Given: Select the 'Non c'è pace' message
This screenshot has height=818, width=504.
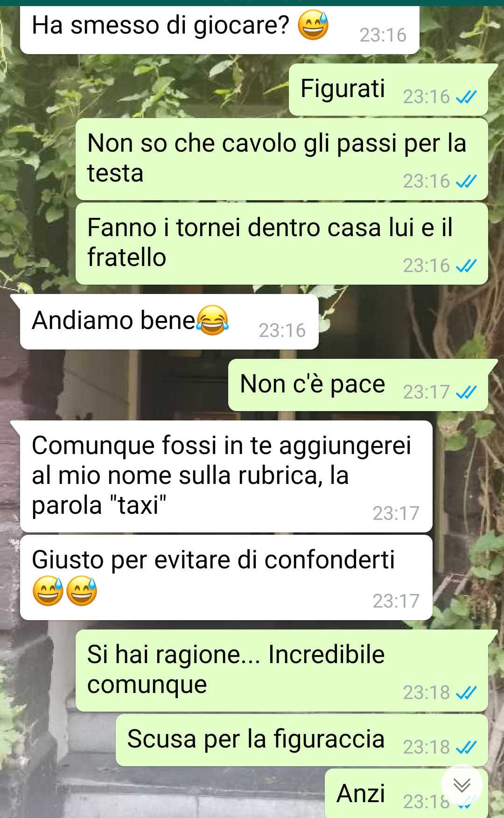Looking at the screenshot, I should tap(358, 385).
